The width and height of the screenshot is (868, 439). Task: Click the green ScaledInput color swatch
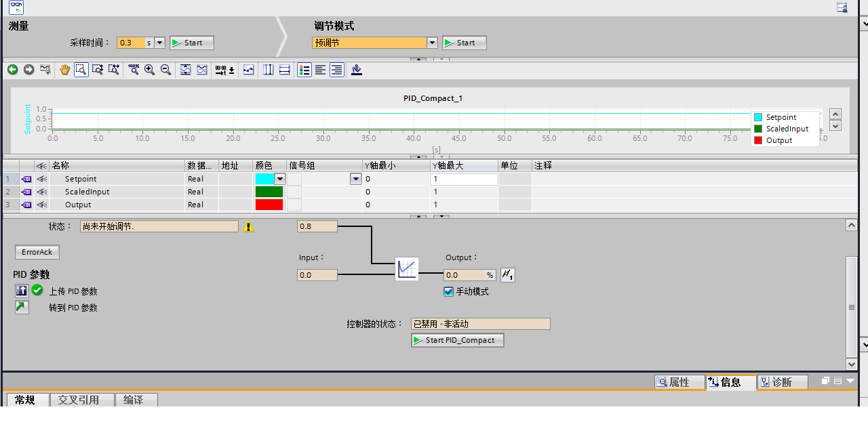(x=269, y=192)
